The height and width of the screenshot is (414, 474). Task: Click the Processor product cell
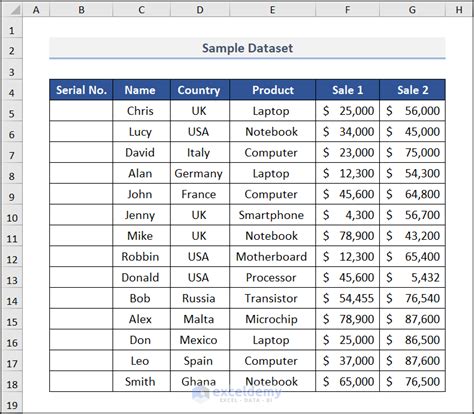(272, 277)
